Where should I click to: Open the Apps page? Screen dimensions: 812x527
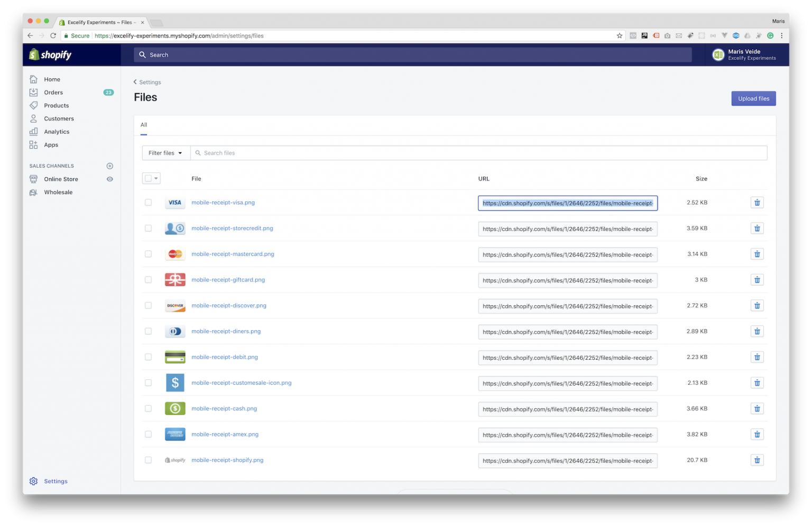(50, 144)
